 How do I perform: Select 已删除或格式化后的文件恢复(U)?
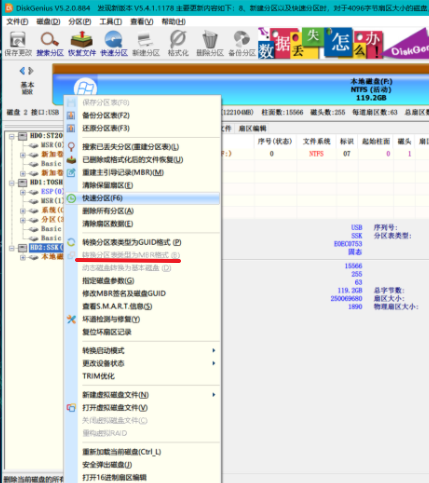(x=143, y=160)
